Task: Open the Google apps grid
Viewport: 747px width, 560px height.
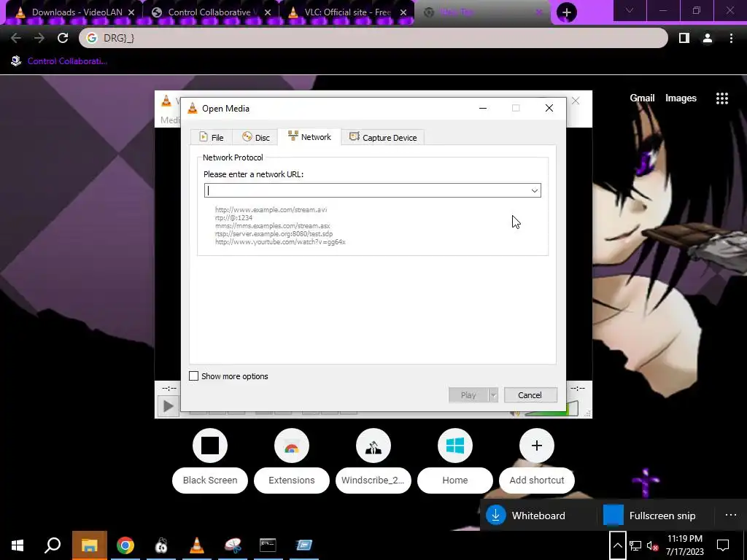Action: click(722, 98)
